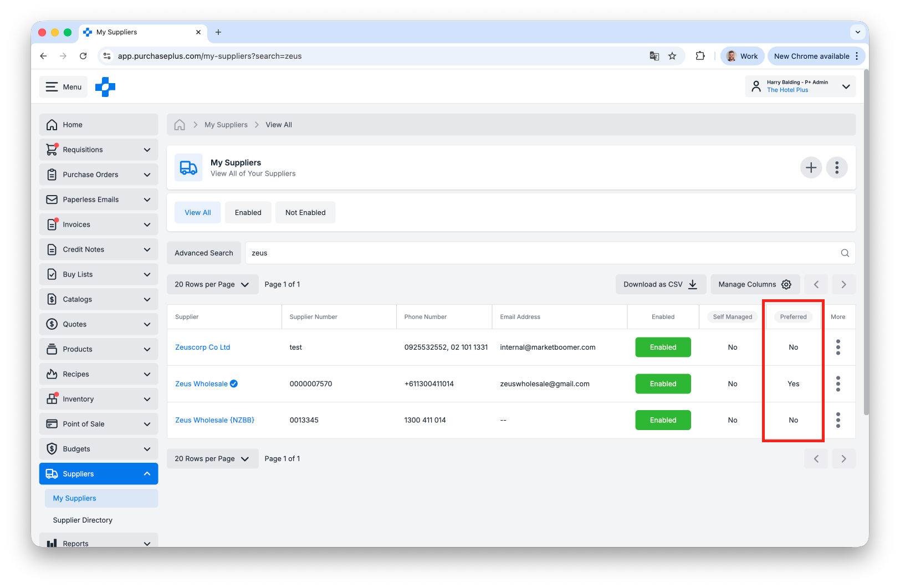Viewport: 900px width, 588px height.
Task: Open the hamburger Menu button
Action: [x=64, y=87]
